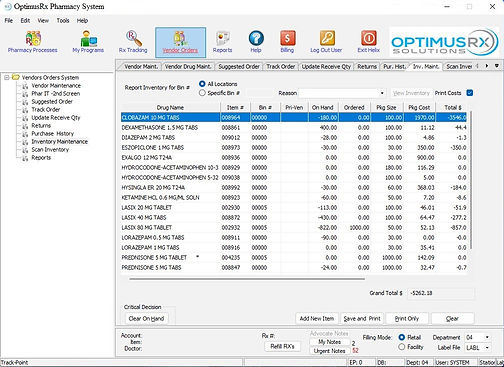Screen dimensions: 504x367
Task: Open File menu
Action: coord(9,21)
